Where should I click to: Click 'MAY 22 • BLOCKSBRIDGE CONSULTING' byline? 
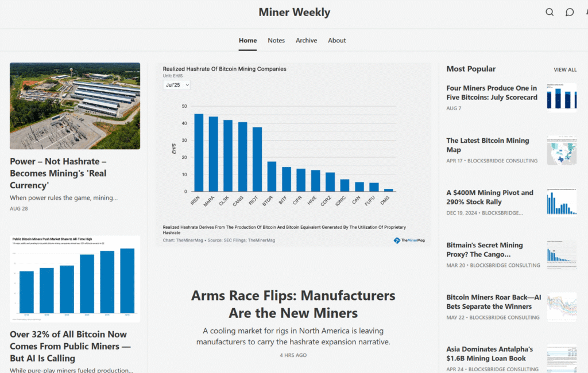(x=493, y=317)
